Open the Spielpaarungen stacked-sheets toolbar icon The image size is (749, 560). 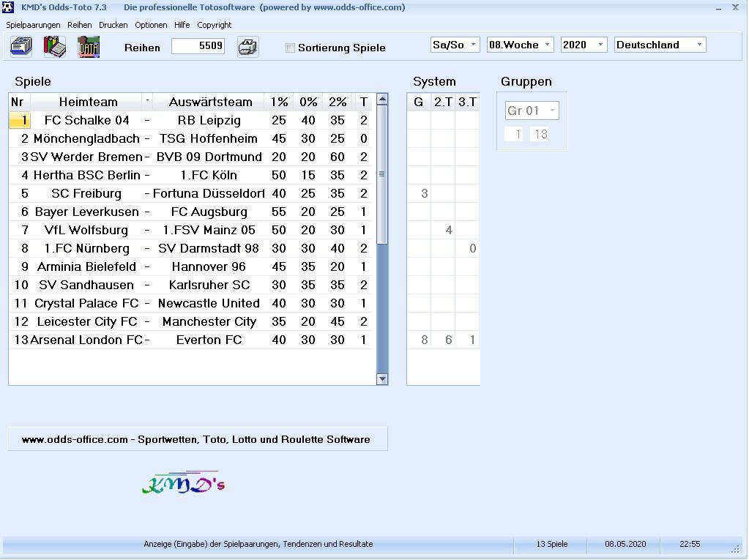pyautogui.click(x=21, y=47)
